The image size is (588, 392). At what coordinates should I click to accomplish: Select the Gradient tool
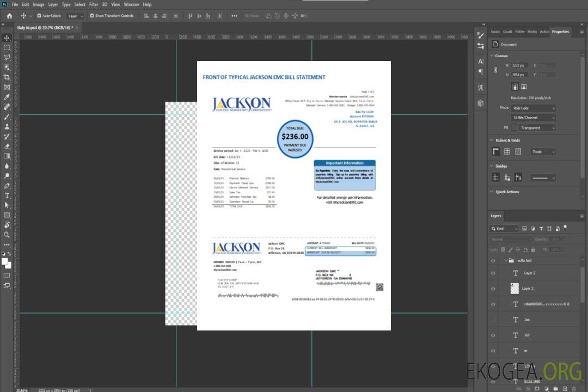(x=7, y=156)
